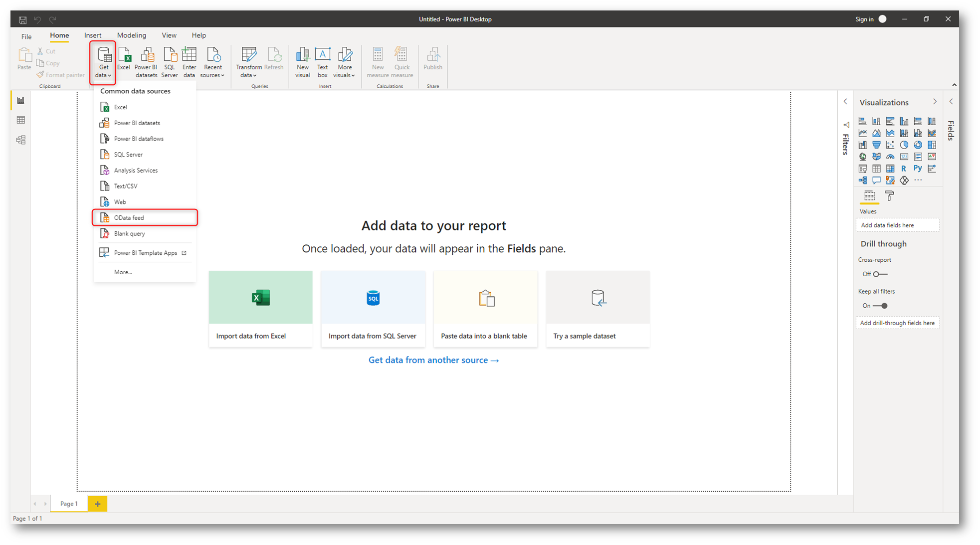Click Paste data into a blank table

click(486, 309)
